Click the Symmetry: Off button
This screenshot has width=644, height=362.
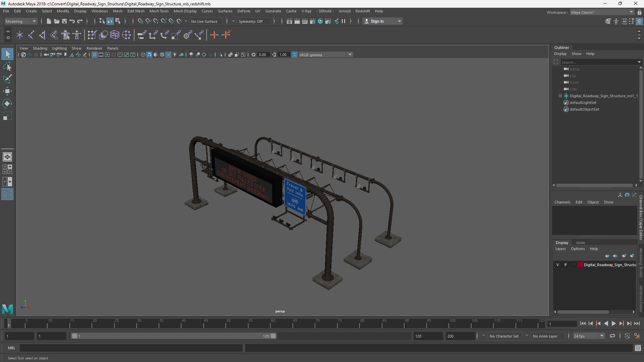(253, 21)
